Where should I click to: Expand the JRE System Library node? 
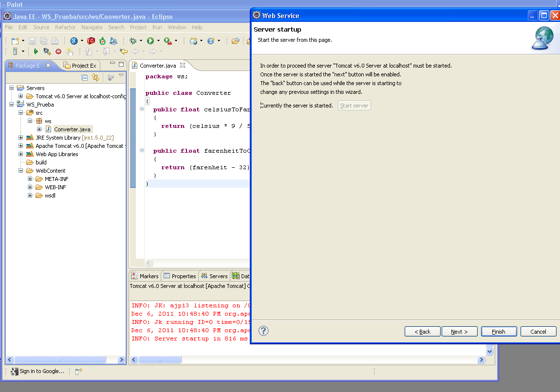21,138
